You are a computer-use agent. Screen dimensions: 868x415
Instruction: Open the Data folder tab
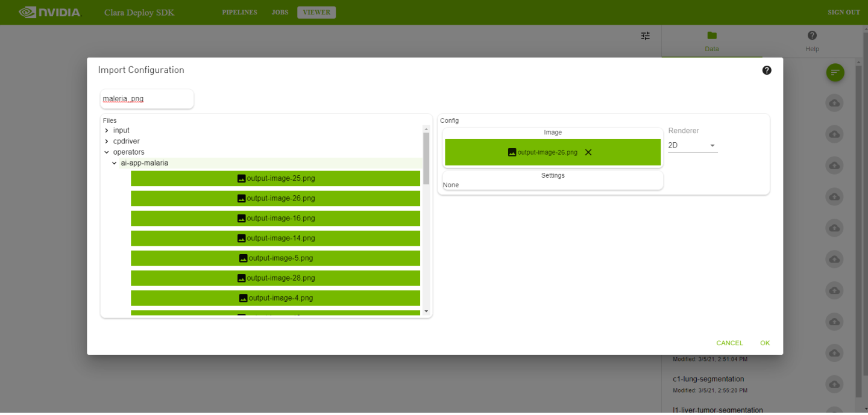click(x=711, y=41)
